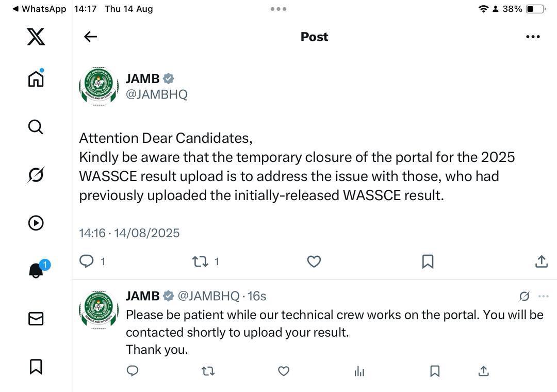Open the Video tab in sidebar
This screenshot has height=392, width=557.
36,223
